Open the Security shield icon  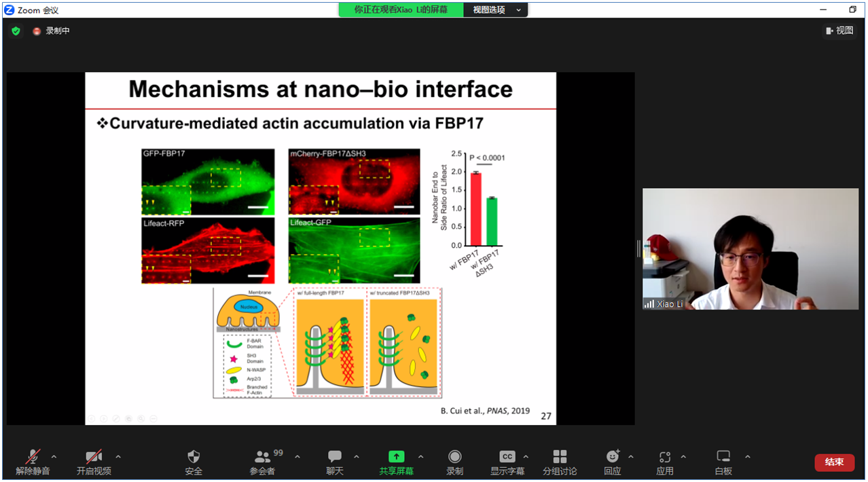pos(194,457)
